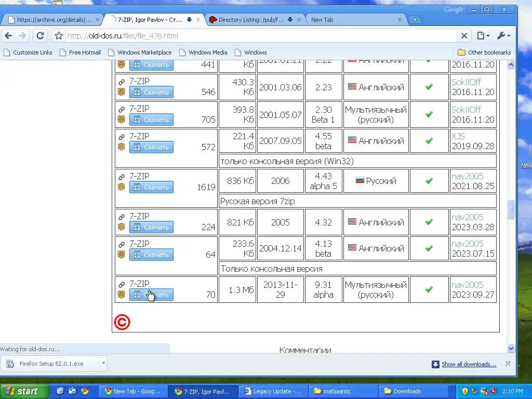Image resolution: width=532 pixels, height=399 pixels.
Task: Download 7-ZIP 4.13 beta via Скачать
Action: 151,255
